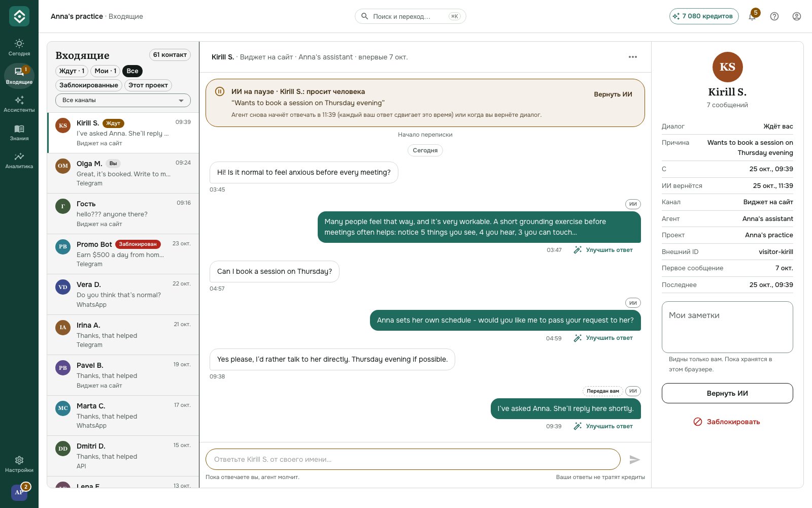The width and height of the screenshot is (812, 508).
Task: Select the Все filter chip
Action: (x=132, y=71)
